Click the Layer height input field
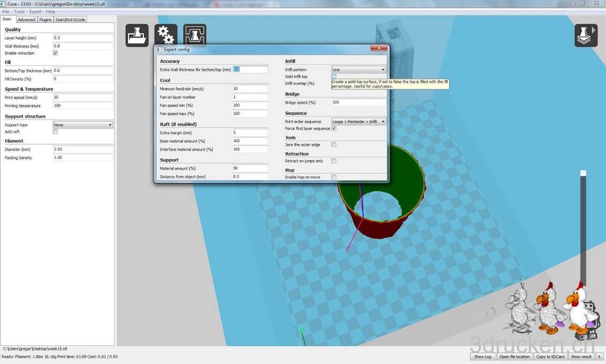The image size is (606, 364). (x=83, y=38)
